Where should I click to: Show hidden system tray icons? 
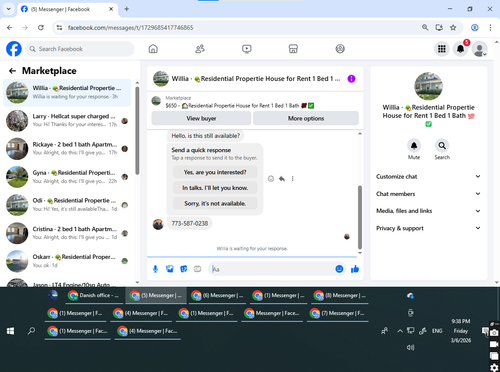[400, 331]
